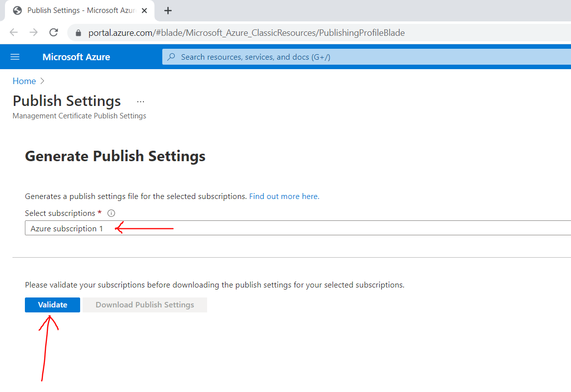Click the 'Please validate your subscriptions' notice text
The height and width of the screenshot is (392, 571).
(x=215, y=285)
